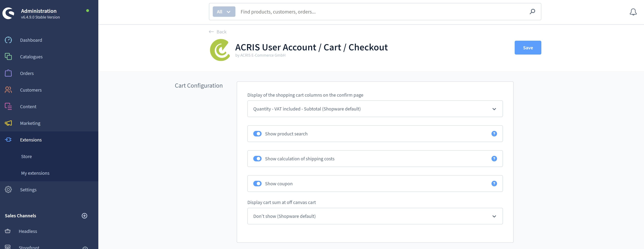Add a new sales channel plus icon
Image resolution: width=644 pixels, height=249 pixels.
click(84, 216)
